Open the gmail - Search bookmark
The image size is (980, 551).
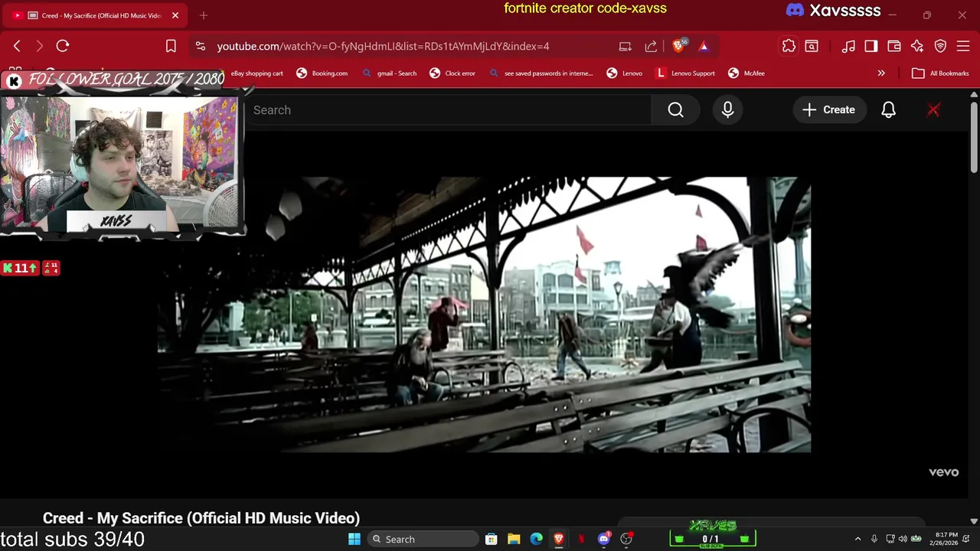click(x=389, y=73)
